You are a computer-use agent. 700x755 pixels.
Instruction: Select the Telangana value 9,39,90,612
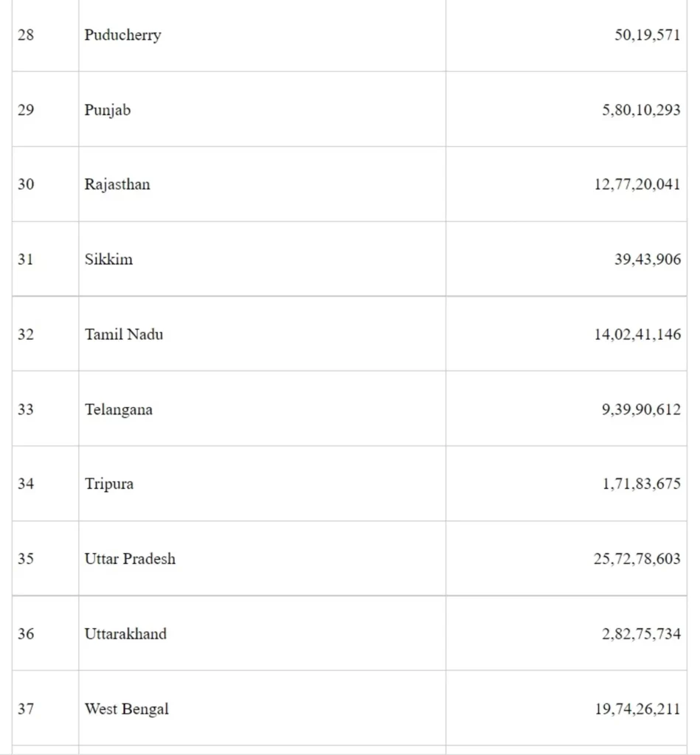[x=641, y=410]
